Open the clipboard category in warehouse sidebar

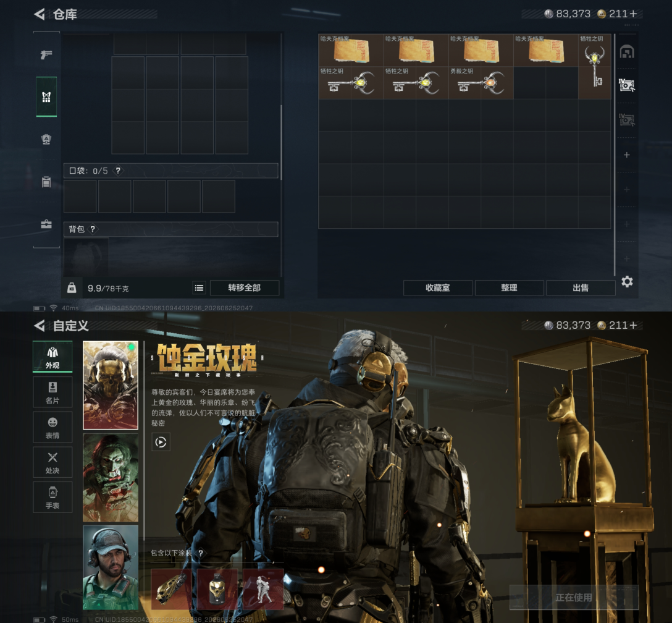(x=46, y=182)
